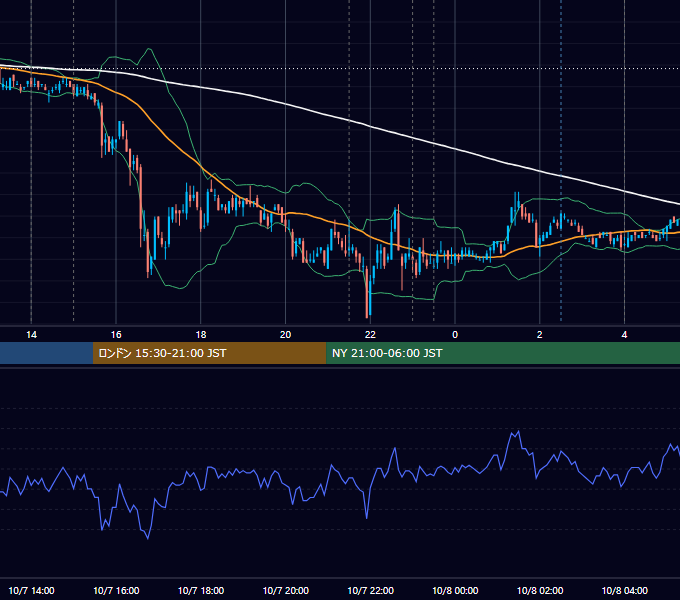Image resolution: width=680 pixels, height=600 pixels.
Task: Click hour label '16' on upper axis
Action: coord(116,335)
